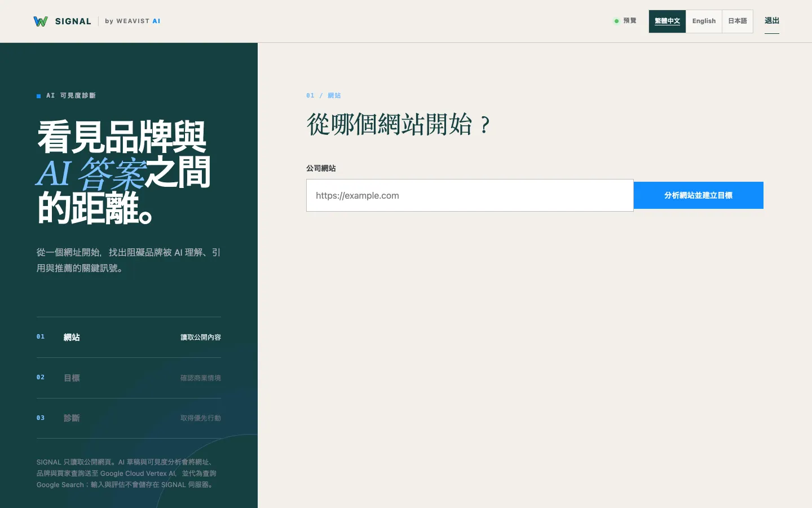Click the SIGNAL brand name text
Screen dimensions: 812x508
tap(73, 21)
